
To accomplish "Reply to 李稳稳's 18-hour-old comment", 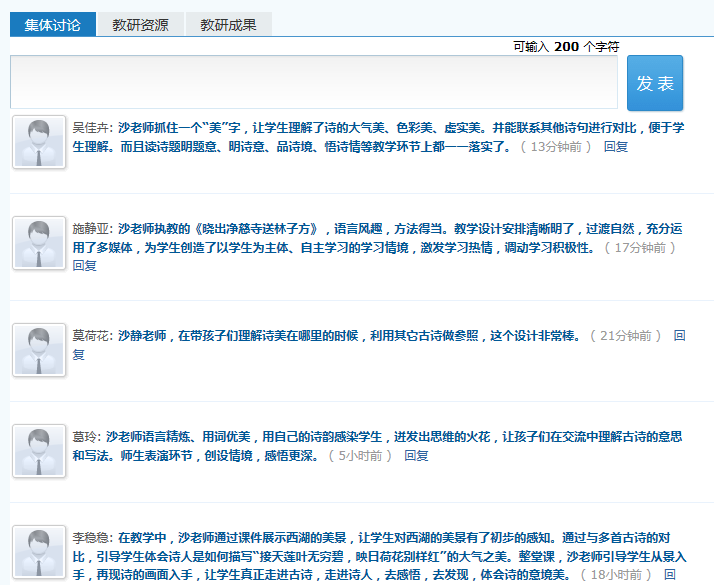I will coord(669,575).
